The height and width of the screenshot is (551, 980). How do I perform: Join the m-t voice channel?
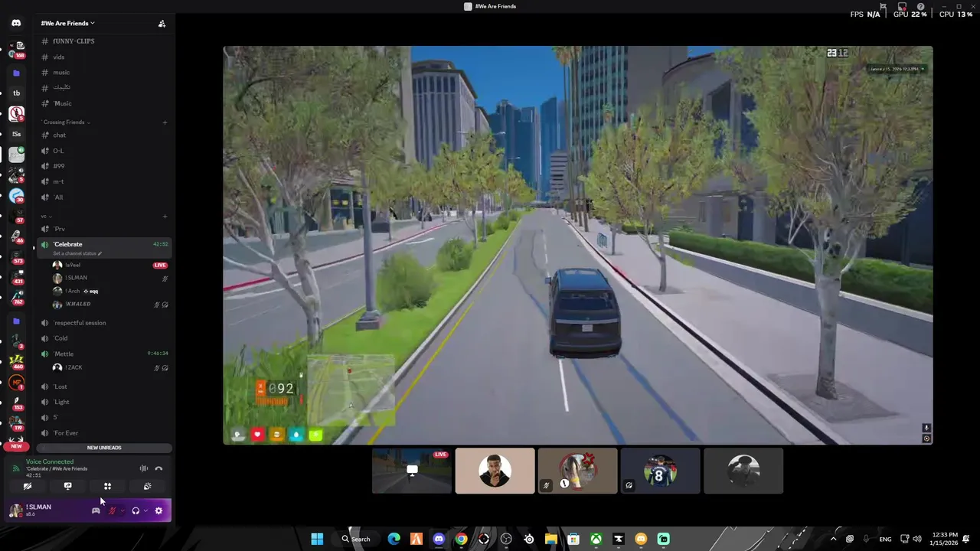tap(103, 181)
